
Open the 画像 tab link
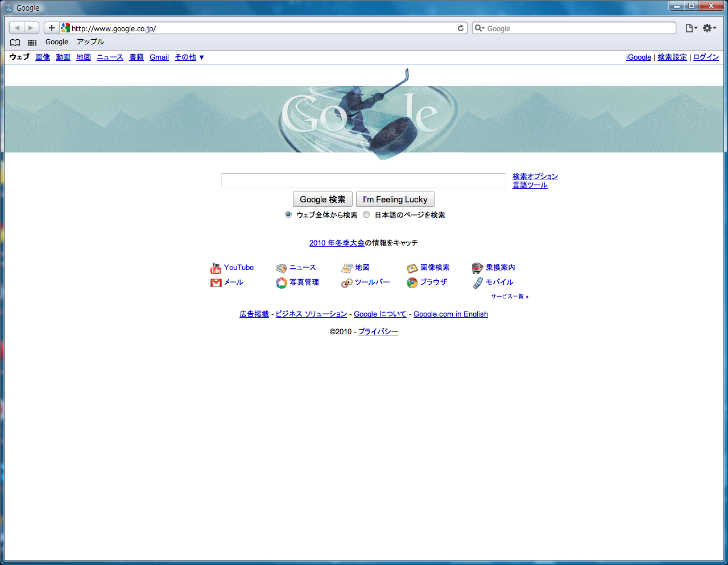tap(43, 57)
